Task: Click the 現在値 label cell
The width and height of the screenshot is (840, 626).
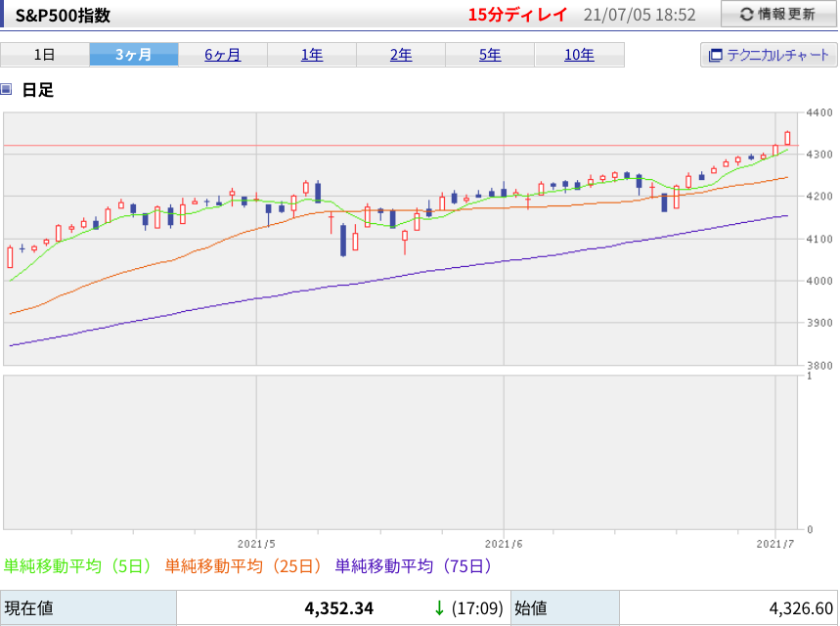Action: tap(88, 608)
